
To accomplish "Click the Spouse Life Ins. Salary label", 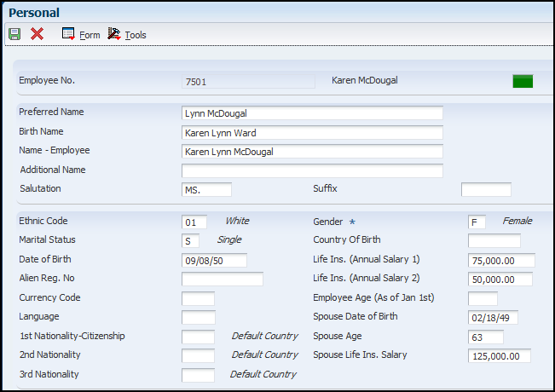I will point(360,355).
